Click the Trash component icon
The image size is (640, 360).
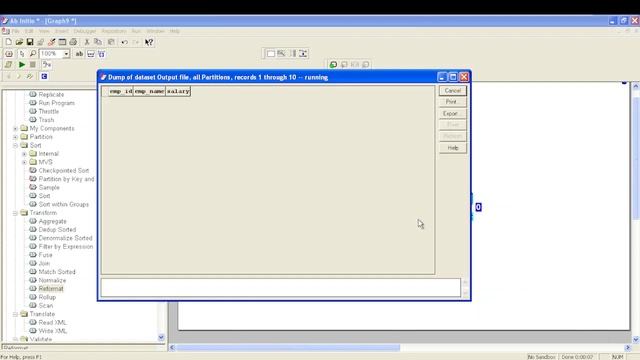click(33, 120)
